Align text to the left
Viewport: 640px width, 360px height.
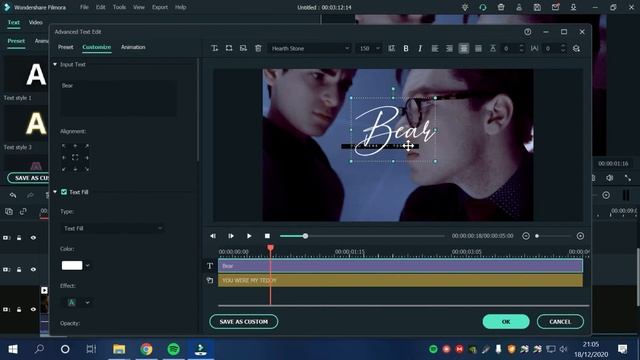click(435, 49)
